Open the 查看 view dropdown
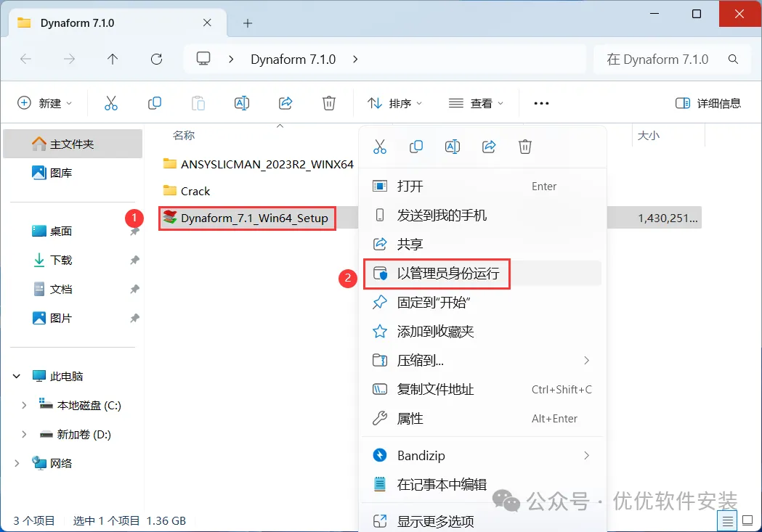Viewport: 762px width, 532px height. [x=476, y=103]
